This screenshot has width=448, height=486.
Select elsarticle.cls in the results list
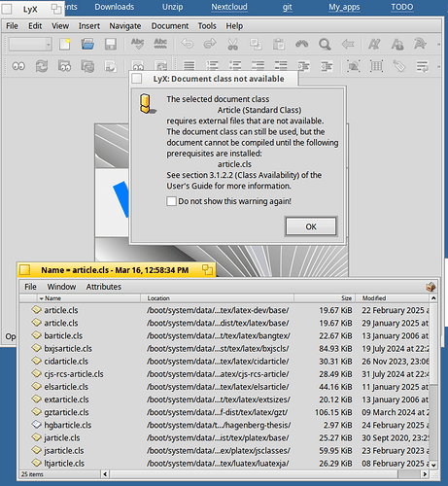(x=66, y=387)
